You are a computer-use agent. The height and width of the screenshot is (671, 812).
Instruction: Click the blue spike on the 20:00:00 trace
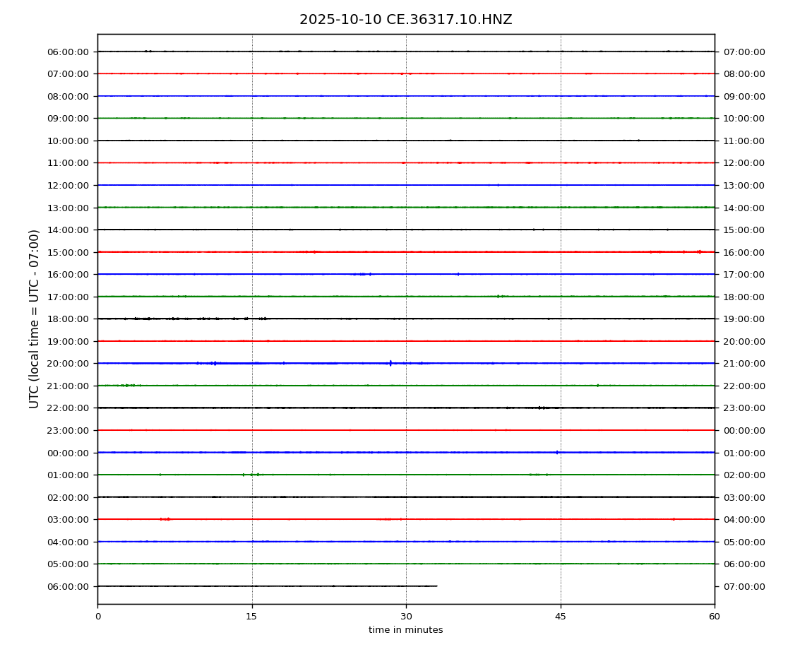[390, 363]
